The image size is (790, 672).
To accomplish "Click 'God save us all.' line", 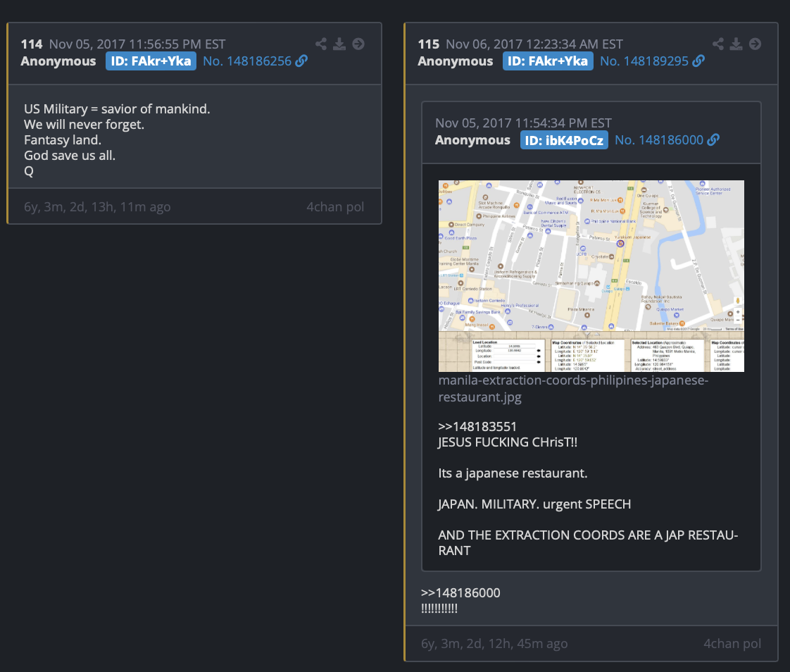I will point(70,155).
